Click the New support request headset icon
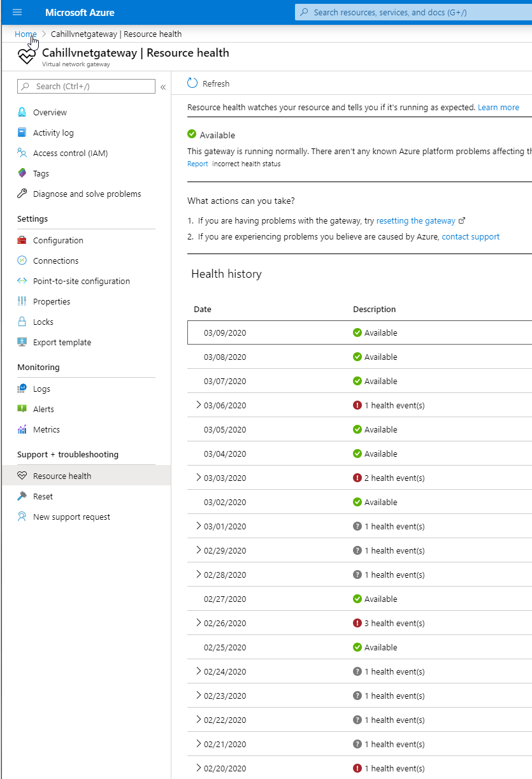 click(22, 517)
